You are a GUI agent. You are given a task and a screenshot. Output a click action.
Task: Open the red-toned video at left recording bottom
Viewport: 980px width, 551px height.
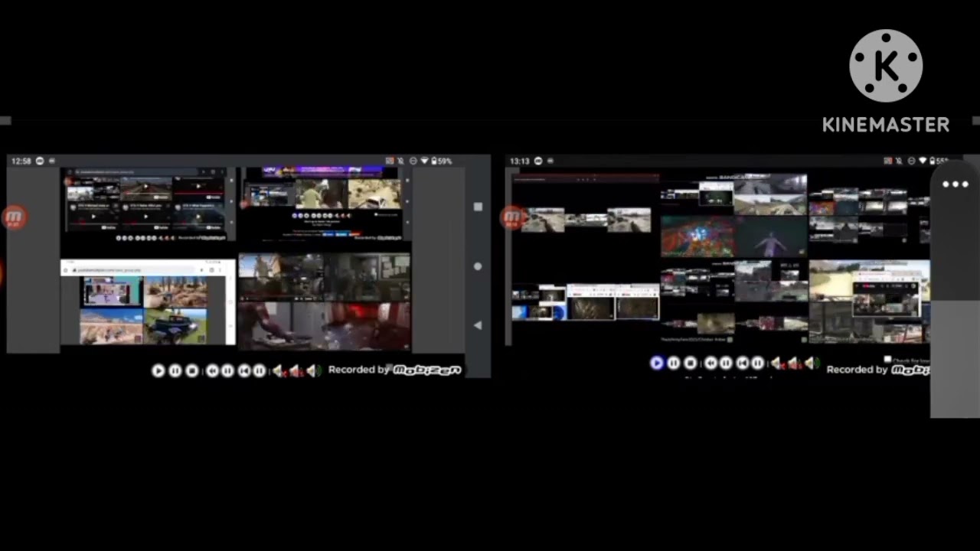[325, 325]
